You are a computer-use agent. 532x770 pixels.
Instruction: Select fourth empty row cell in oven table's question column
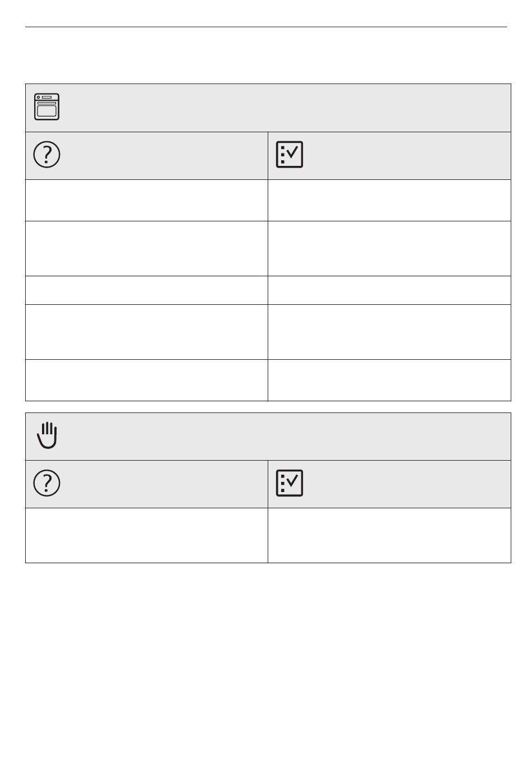tap(147, 332)
